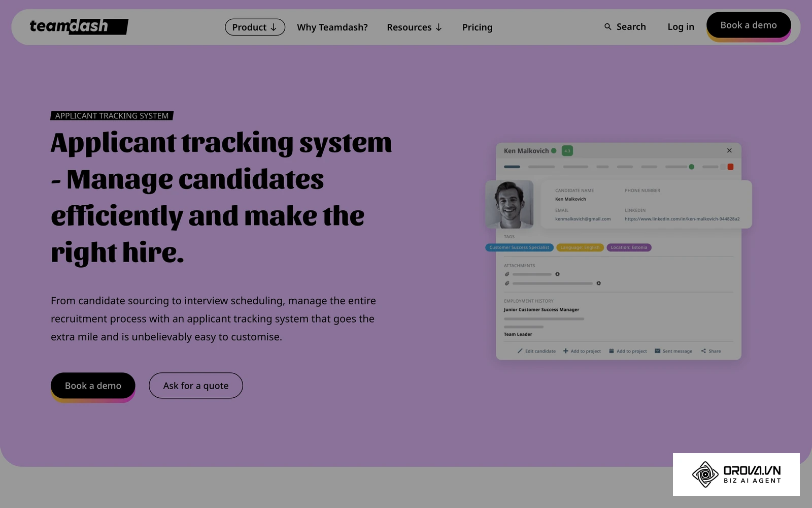Click Book a demo in header
This screenshot has height=508, width=812.
pos(749,25)
